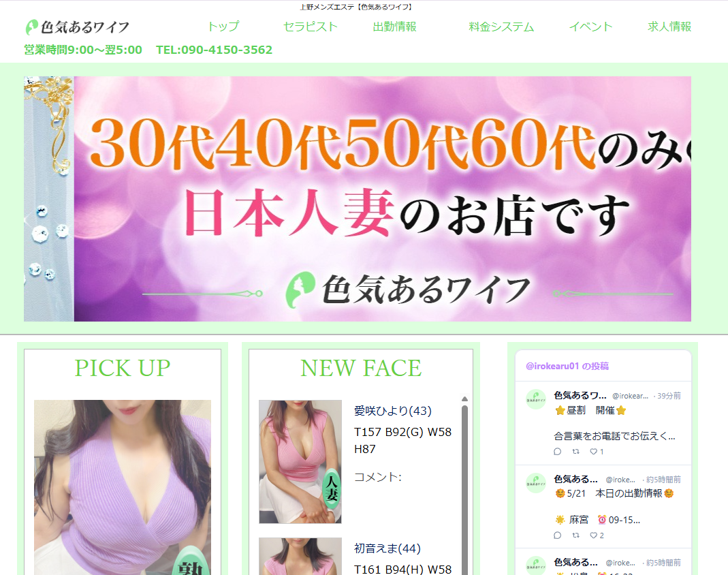Click the main 日本人妻のお店です banner image
Viewport: 728px width, 575px height.
358,199
